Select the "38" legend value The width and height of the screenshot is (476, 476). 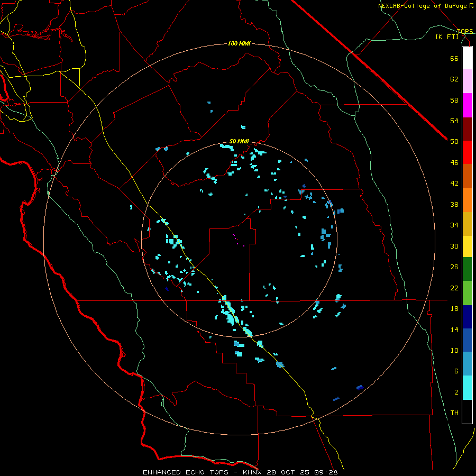click(454, 204)
